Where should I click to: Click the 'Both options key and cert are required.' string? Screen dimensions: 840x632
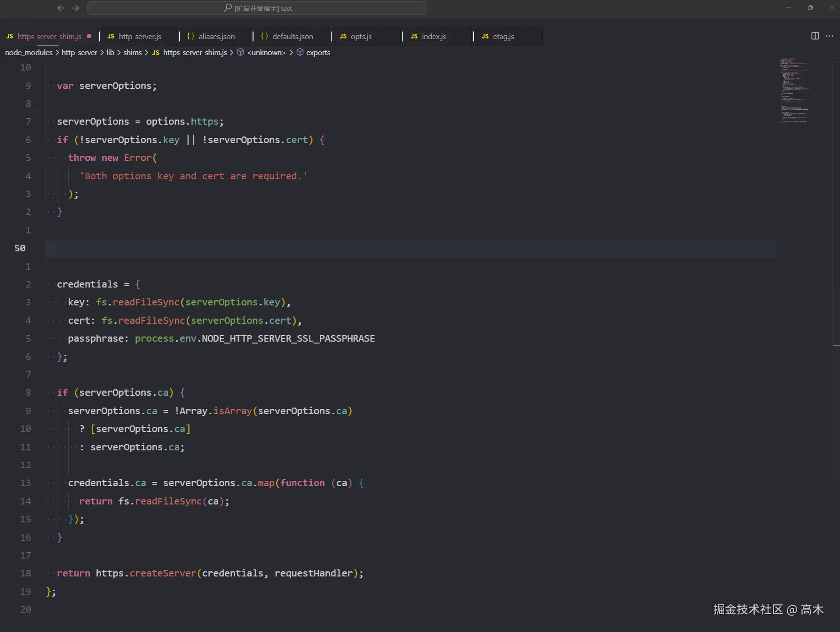(193, 176)
